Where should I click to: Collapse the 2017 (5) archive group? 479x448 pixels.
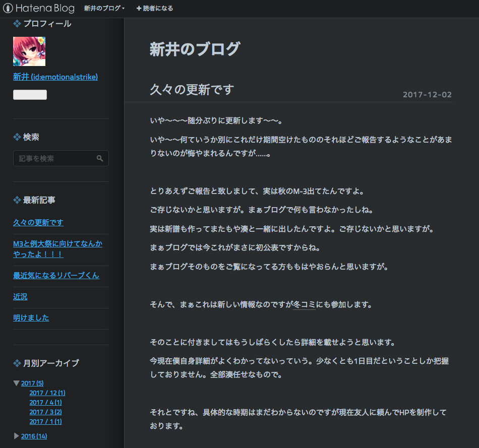pos(16,383)
